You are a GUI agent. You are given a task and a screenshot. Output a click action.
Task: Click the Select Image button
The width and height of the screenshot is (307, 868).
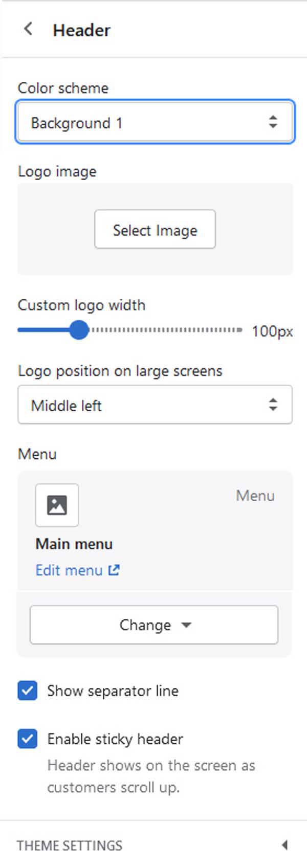click(155, 229)
